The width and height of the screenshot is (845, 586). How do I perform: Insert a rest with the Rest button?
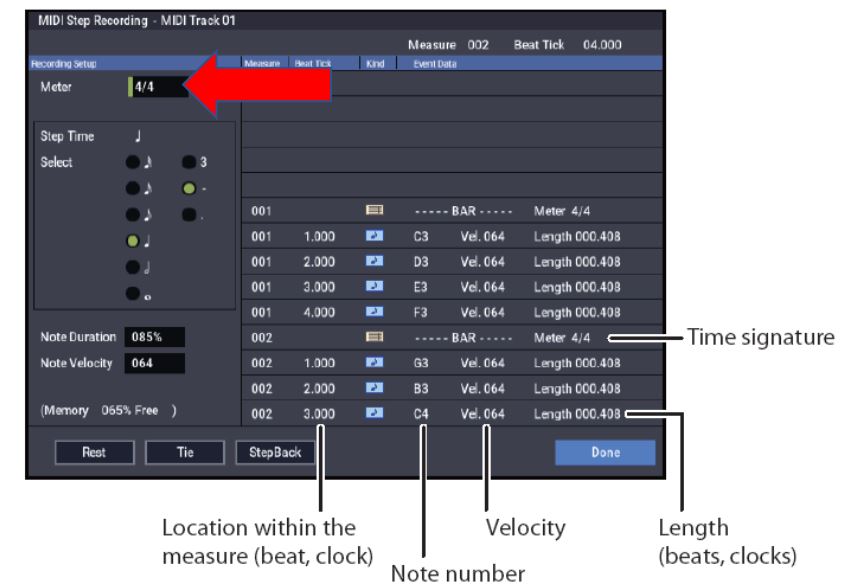coord(94,452)
